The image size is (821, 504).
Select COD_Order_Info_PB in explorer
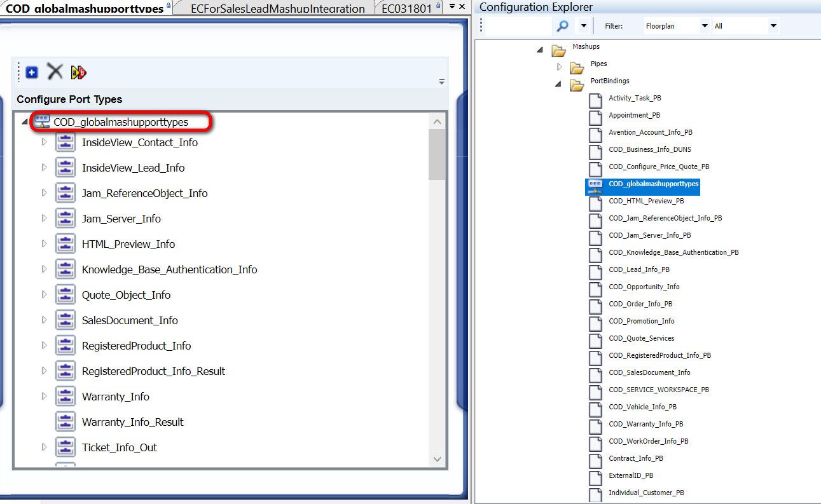click(640, 304)
